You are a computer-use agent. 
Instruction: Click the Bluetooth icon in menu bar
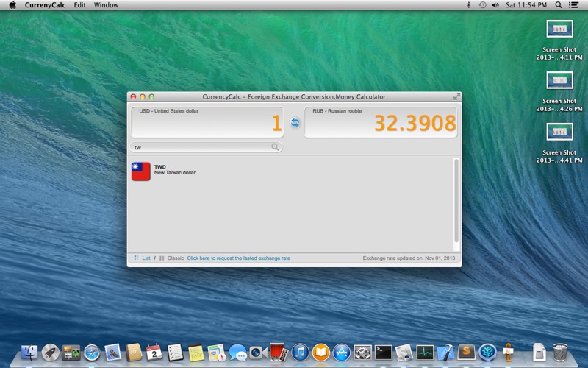[468, 5]
